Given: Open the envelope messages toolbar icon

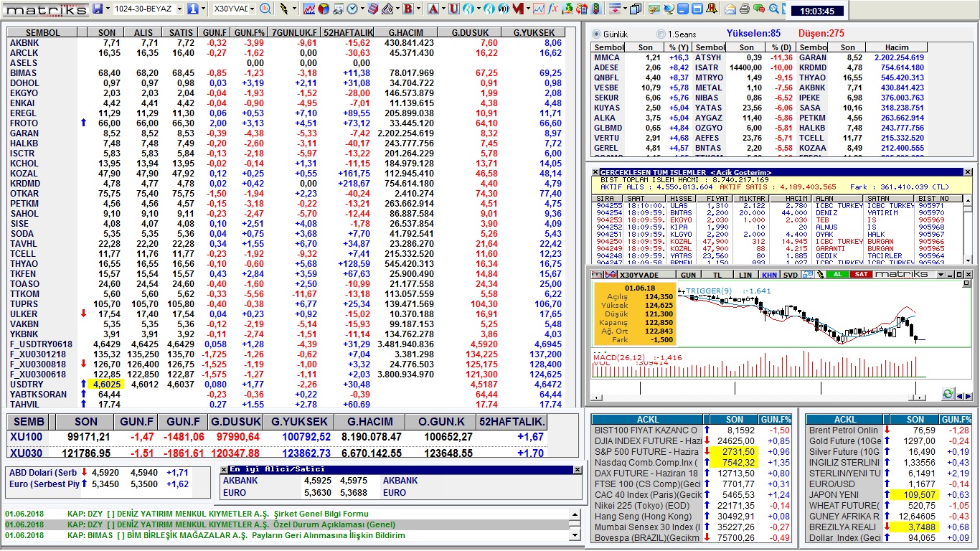Looking at the screenshot, I should 730,9.
